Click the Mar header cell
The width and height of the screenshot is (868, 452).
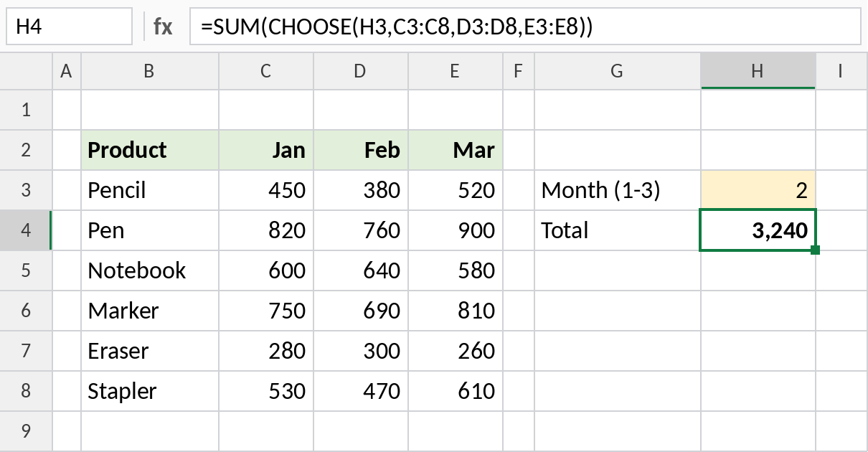point(456,150)
